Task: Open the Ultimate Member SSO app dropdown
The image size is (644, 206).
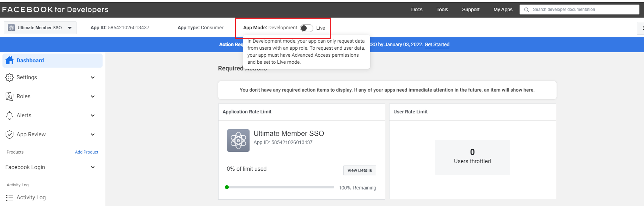Action: (x=40, y=28)
